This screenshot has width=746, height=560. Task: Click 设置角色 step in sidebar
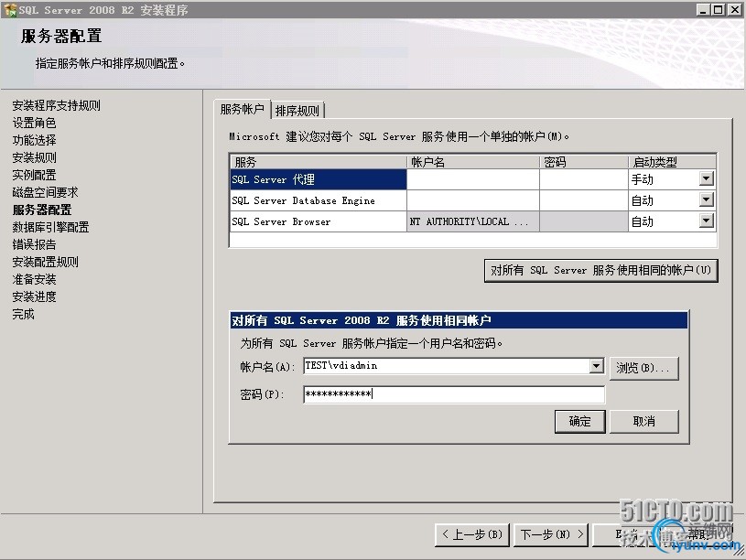click(34, 123)
